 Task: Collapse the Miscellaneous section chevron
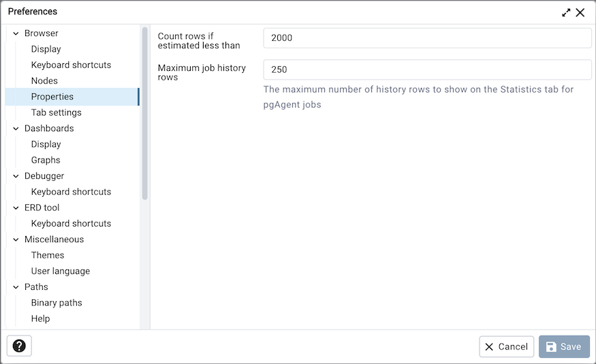click(16, 239)
